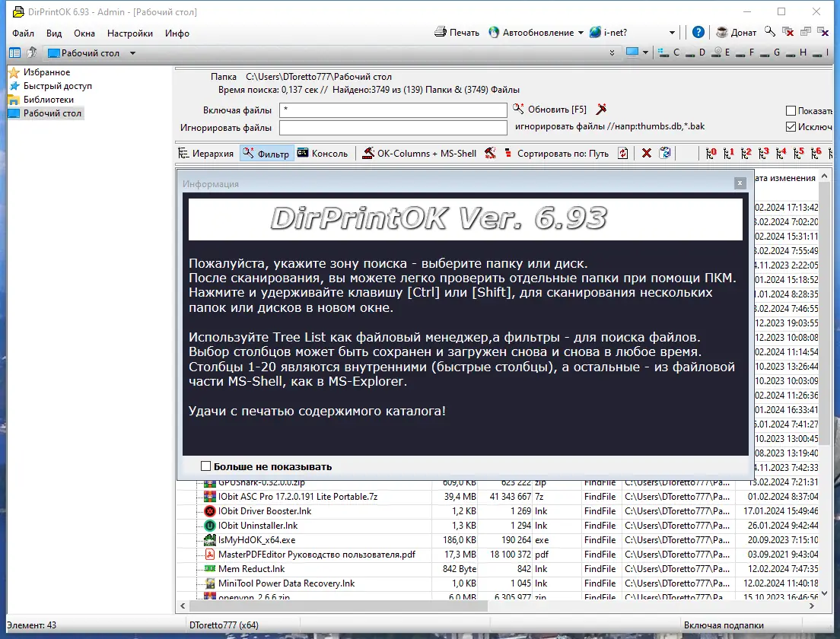Image resolution: width=840 pixels, height=639 pixels.
Task: Switch to the Иерархия view tab
Action: pyautogui.click(x=206, y=153)
